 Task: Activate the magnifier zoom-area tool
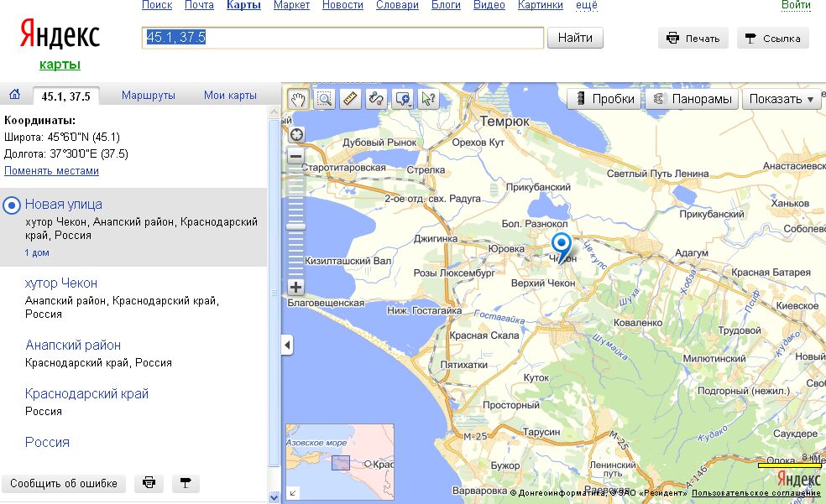pos(324,99)
